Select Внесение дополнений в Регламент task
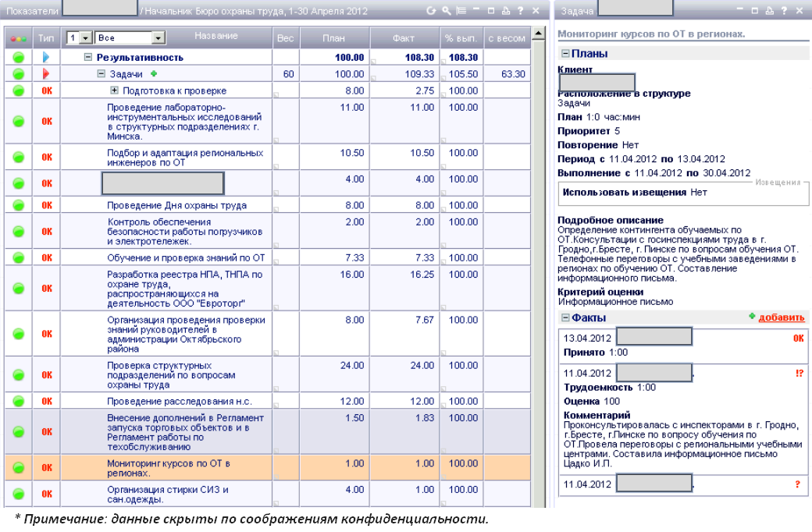 pyautogui.click(x=185, y=432)
